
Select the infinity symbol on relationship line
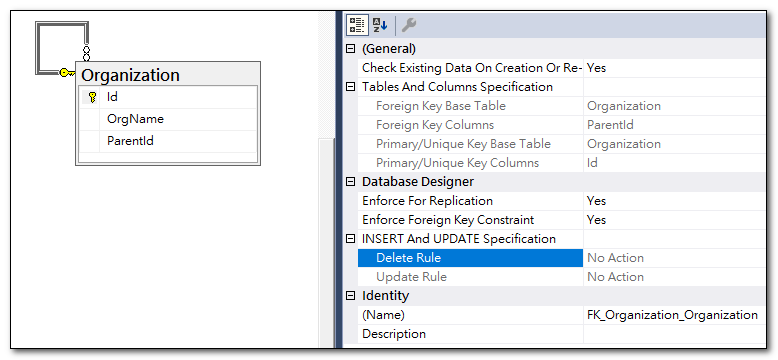click(x=86, y=54)
